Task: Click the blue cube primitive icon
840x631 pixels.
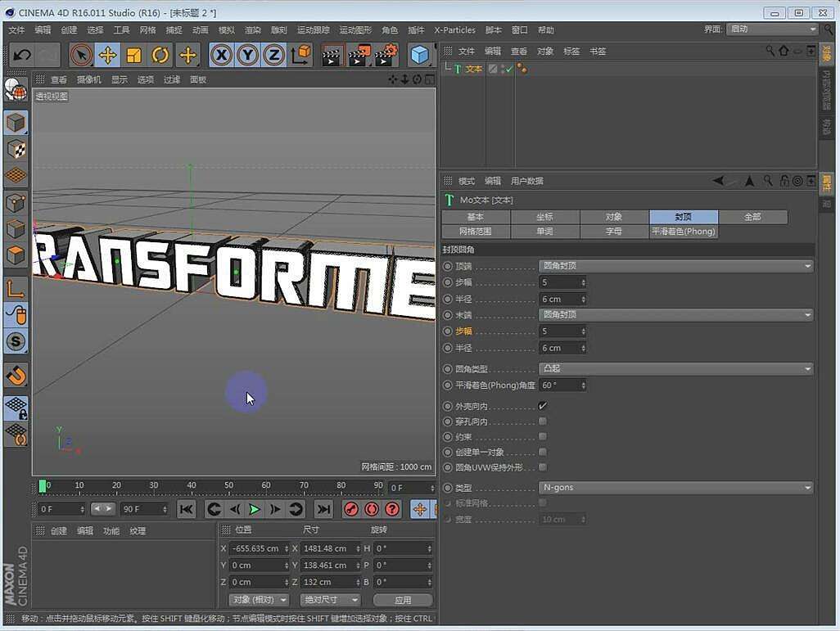Action: click(x=420, y=55)
